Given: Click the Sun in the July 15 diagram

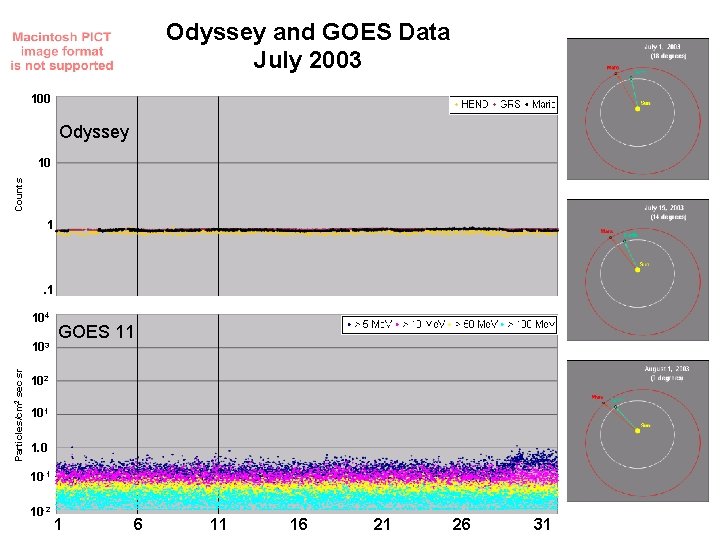Looking at the screenshot, I should pos(637,270).
